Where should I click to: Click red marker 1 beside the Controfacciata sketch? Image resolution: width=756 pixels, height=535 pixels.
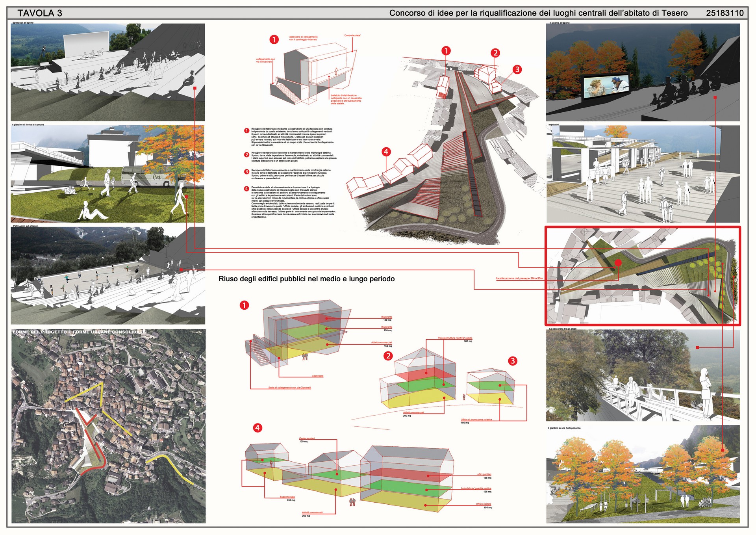tap(274, 39)
